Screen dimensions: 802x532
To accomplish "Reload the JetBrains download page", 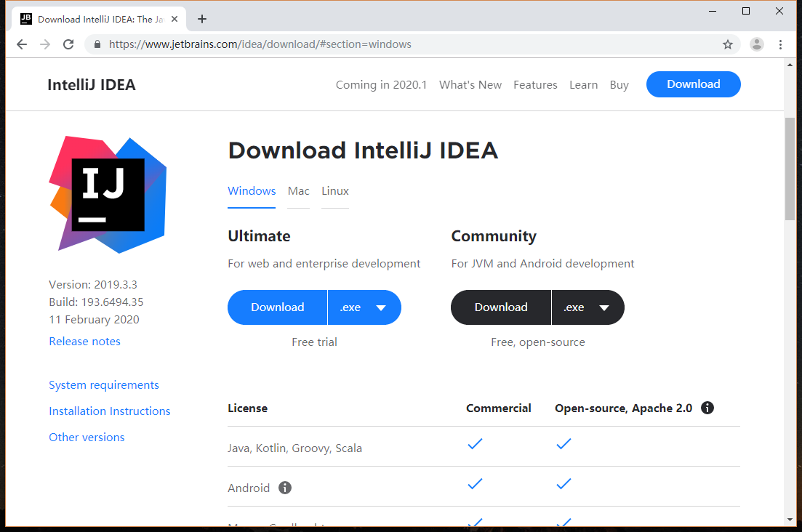I will click(x=68, y=44).
